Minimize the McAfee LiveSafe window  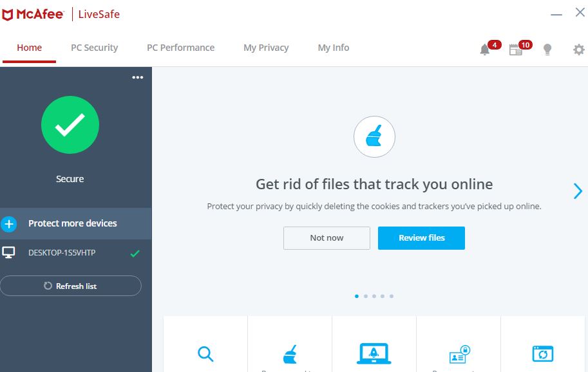pyautogui.click(x=556, y=15)
